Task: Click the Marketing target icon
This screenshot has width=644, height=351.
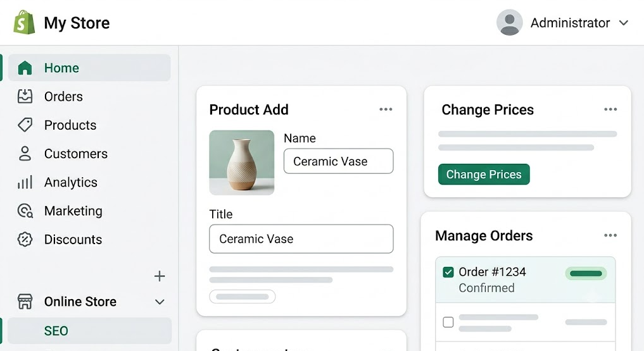Action: pos(25,211)
